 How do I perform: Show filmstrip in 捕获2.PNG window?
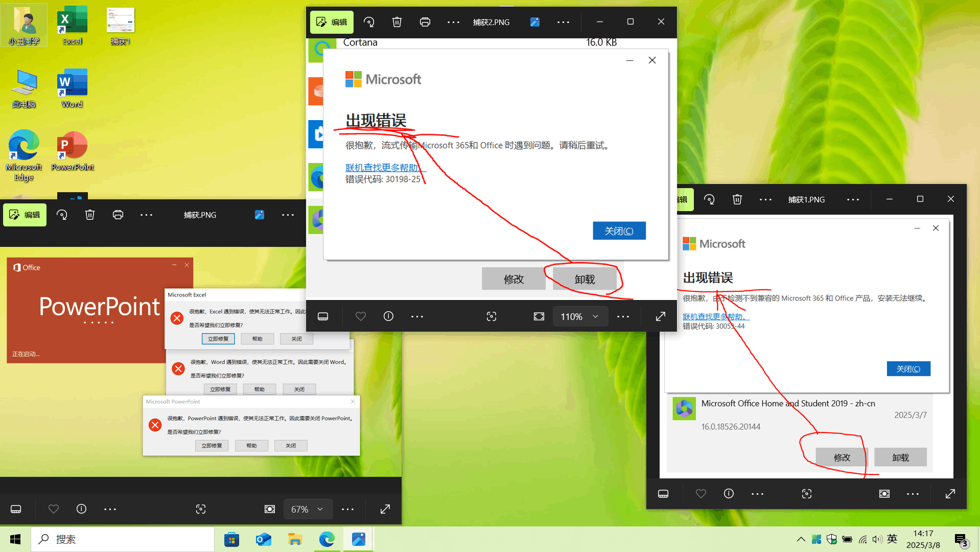[323, 316]
